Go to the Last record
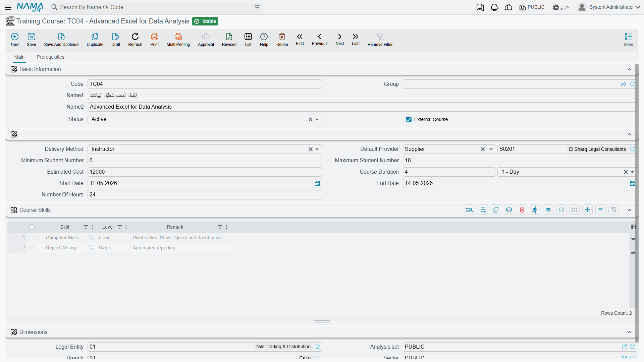The image size is (644, 362). click(356, 39)
